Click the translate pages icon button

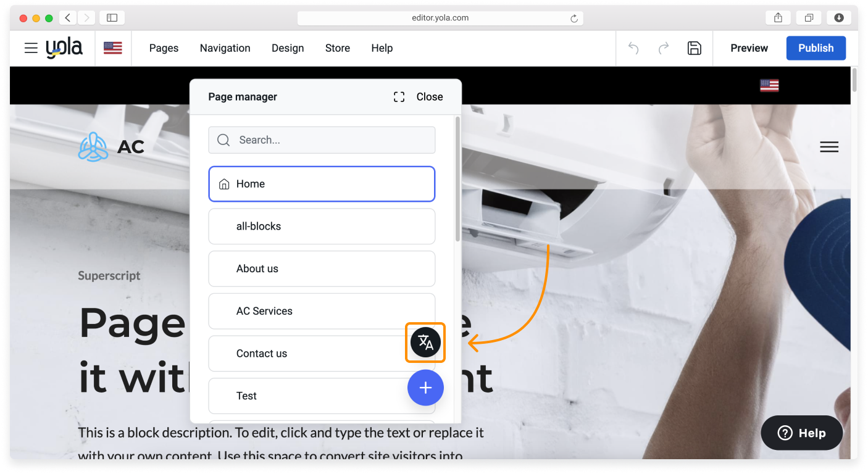425,343
